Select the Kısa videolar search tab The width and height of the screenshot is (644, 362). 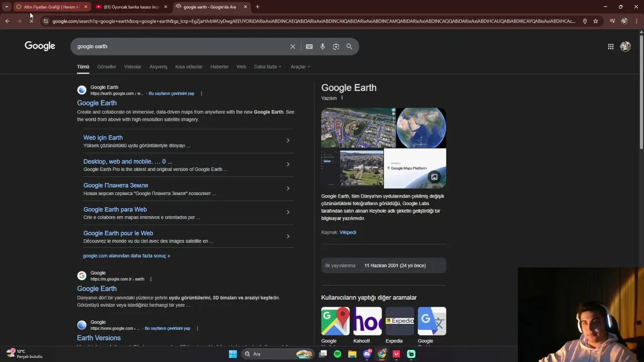click(x=189, y=66)
